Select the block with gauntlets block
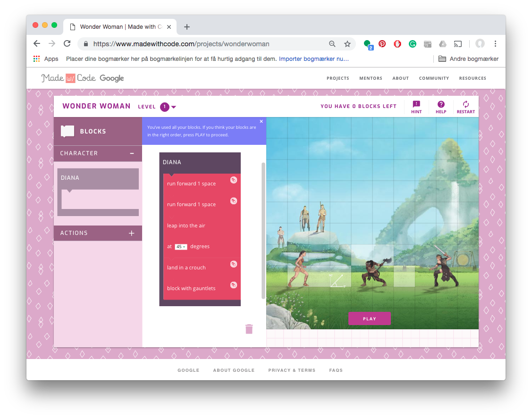 tap(202, 289)
